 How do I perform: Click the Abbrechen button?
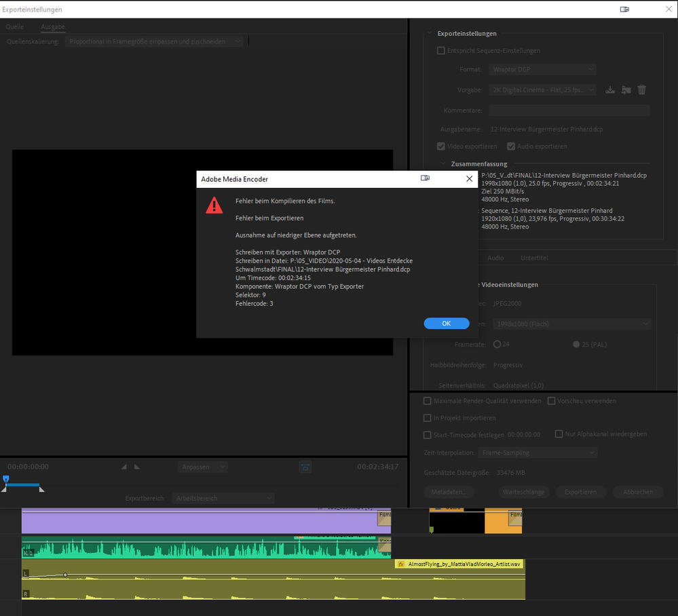[x=638, y=492]
